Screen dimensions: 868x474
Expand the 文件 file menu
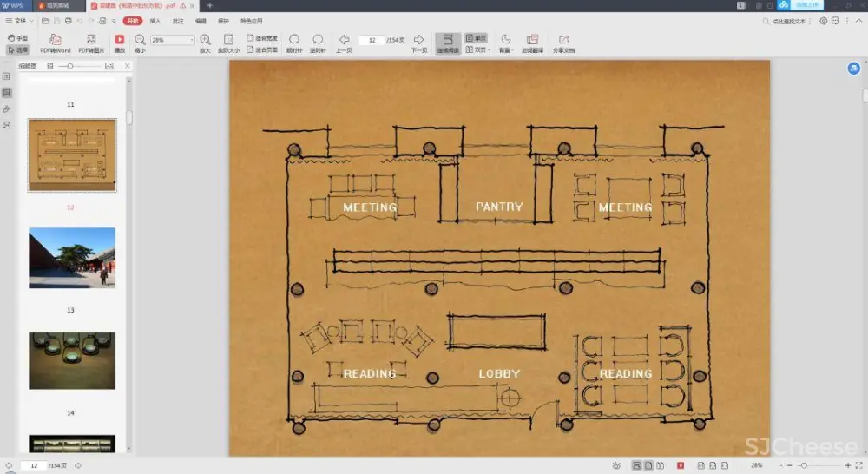coord(19,20)
